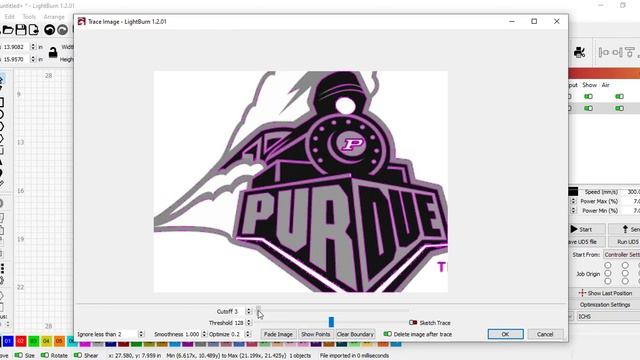
Task: Click the Show Last Position crosshair button
Action: click(605, 293)
